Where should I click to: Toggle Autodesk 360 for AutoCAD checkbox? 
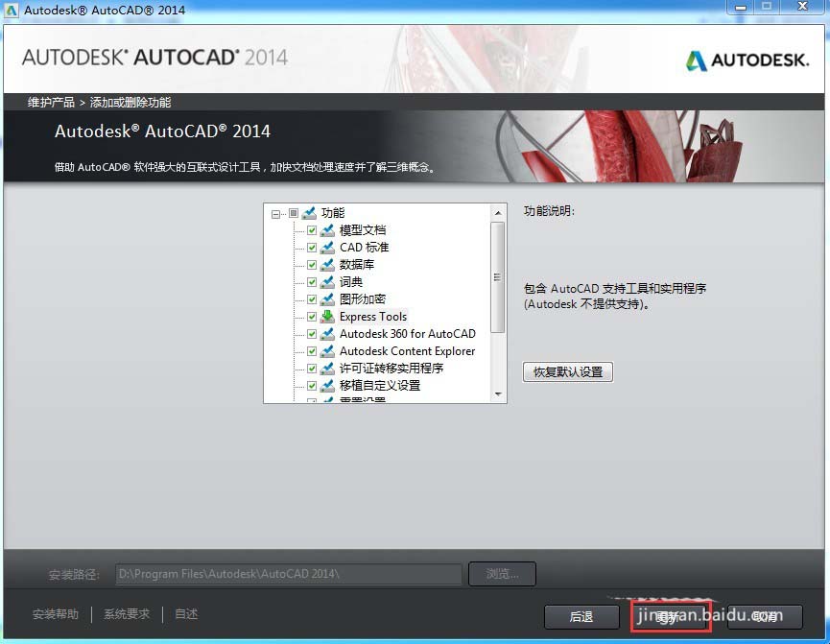[x=312, y=334]
